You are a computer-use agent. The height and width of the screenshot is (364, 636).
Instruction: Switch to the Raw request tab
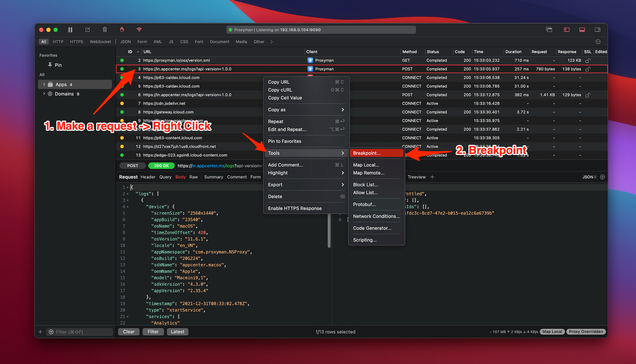click(x=194, y=177)
